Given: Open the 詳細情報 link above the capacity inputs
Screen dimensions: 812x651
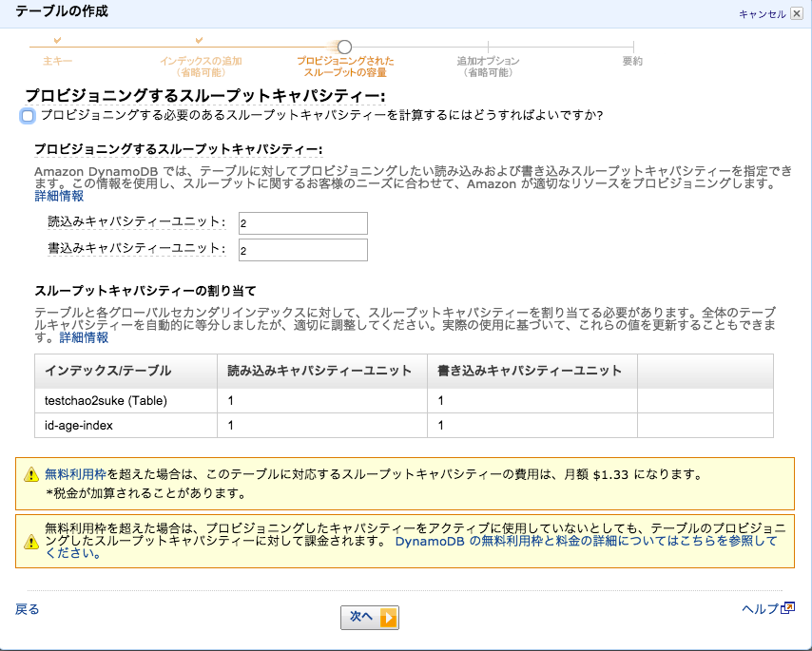Looking at the screenshot, I should click(59, 196).
